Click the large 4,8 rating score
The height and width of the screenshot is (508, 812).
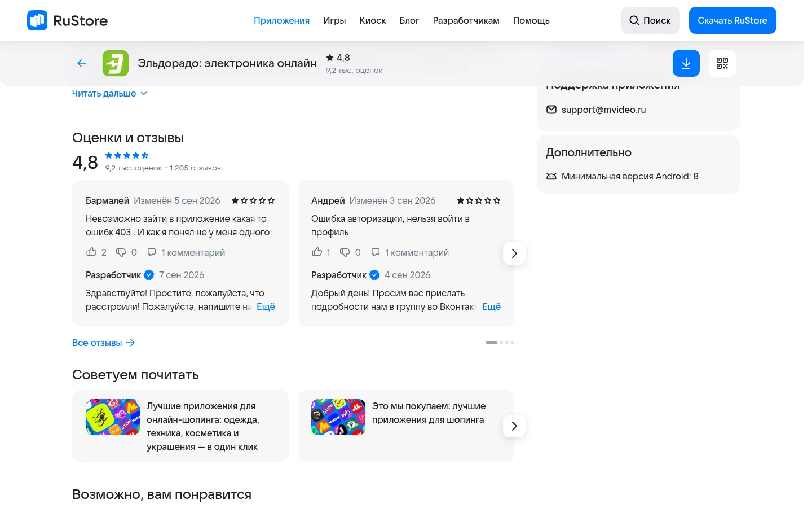coord(85,163)
